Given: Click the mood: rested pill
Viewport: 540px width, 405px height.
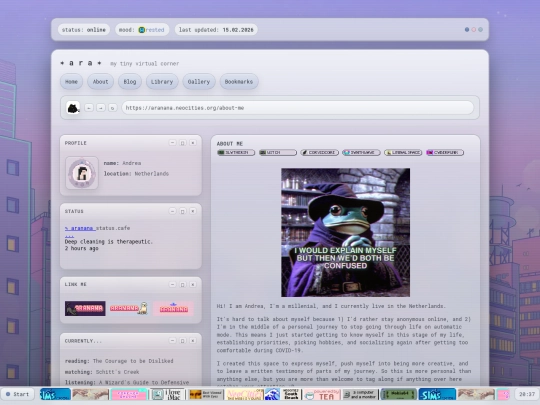Looking at the screenshot, I should [142, 30].
